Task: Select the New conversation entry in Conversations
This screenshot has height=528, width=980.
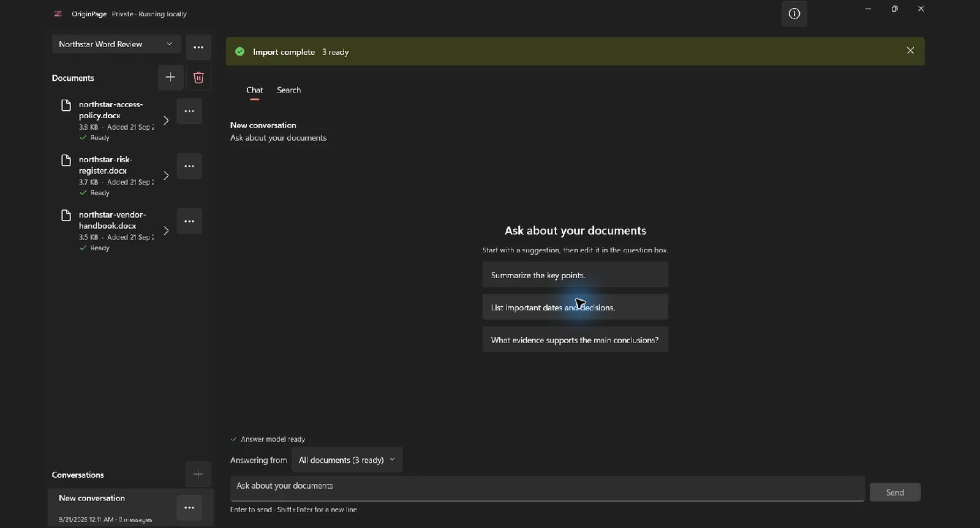Action: 130,507
